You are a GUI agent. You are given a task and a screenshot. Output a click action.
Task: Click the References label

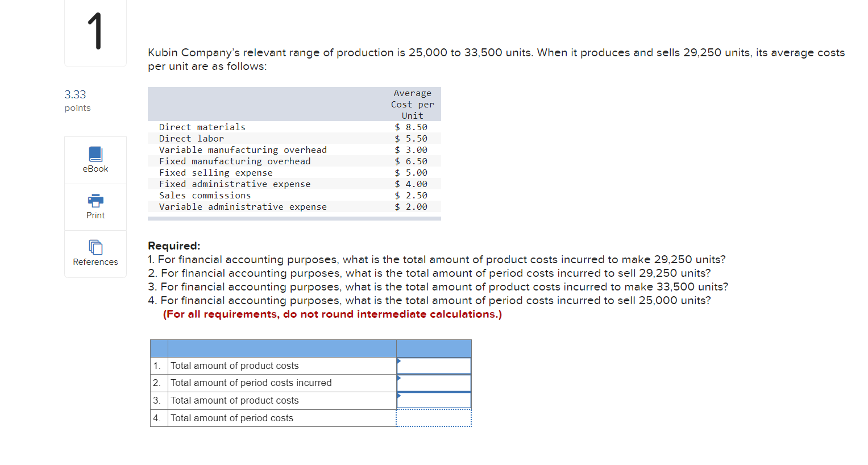point(95,262)
